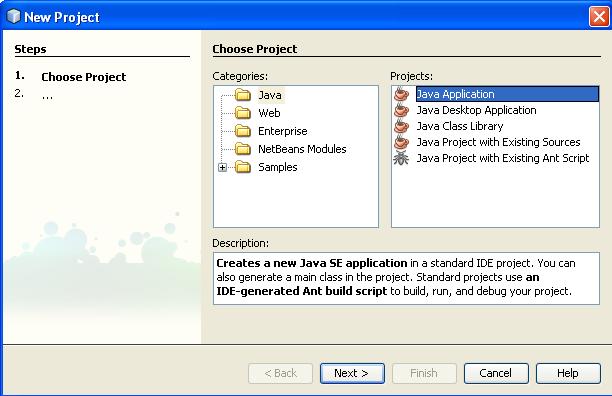The image size is (612, 396).
Task: Click the New Project cube icon in title bar
Action: (14, 16)
